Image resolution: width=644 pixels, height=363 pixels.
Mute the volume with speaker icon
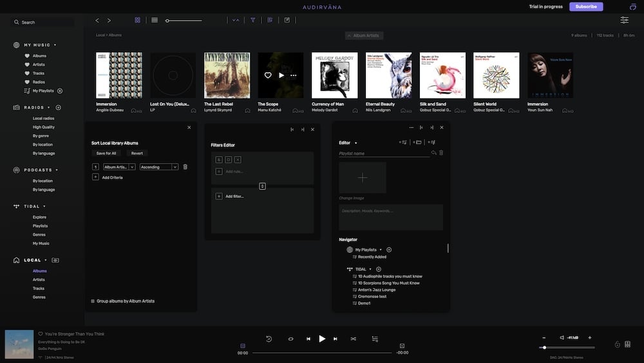pos(562,337)
